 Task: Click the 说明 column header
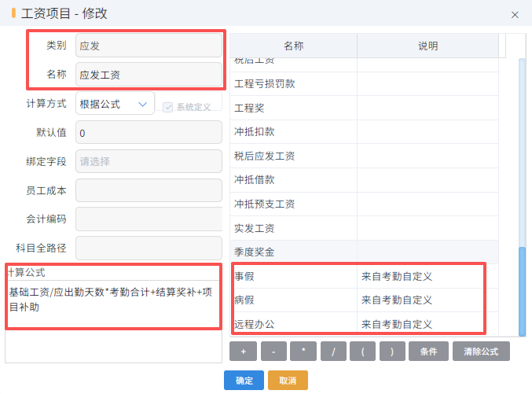427,46
